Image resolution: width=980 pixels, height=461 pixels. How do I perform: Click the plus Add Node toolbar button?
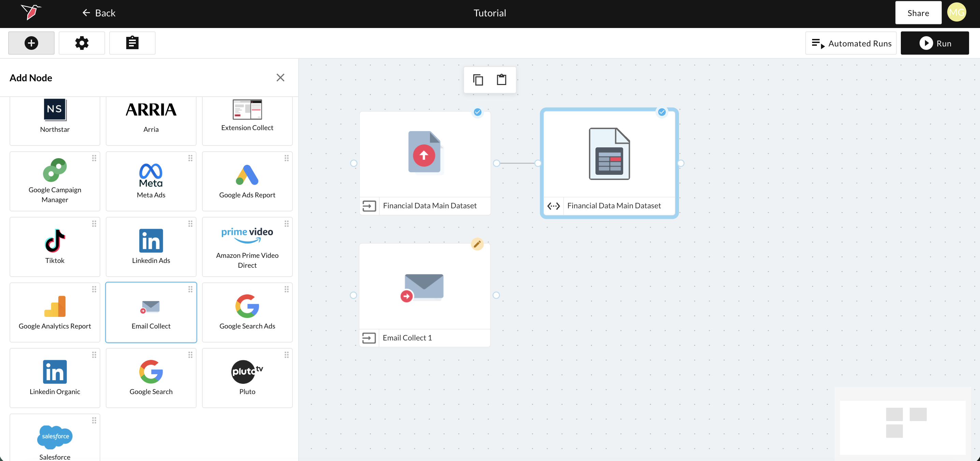[x=31, y=43]
